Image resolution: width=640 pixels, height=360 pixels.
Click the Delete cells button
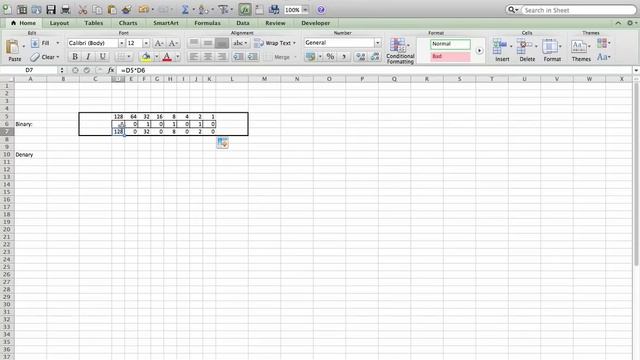pyautogui.click(x=527, y=50)
